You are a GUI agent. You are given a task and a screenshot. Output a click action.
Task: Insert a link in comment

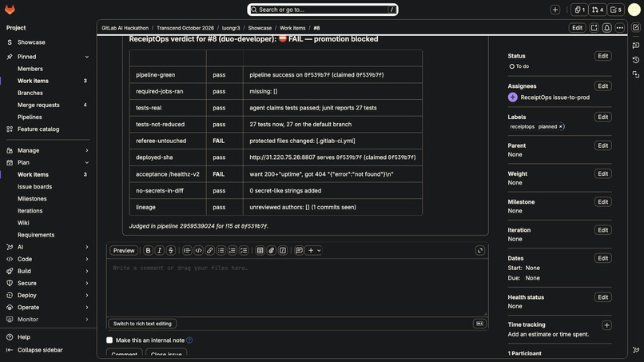pos(209,250)
